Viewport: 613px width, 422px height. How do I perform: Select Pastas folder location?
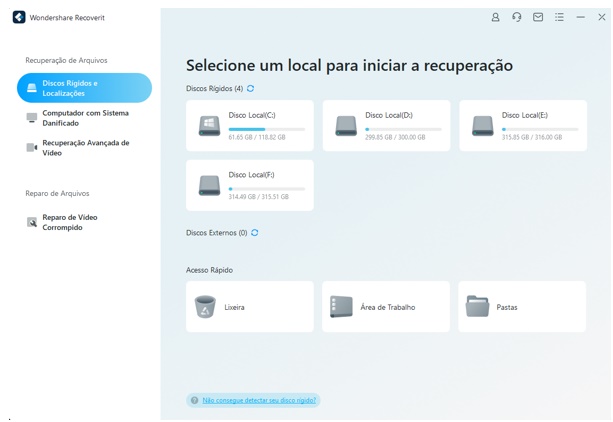522,307
